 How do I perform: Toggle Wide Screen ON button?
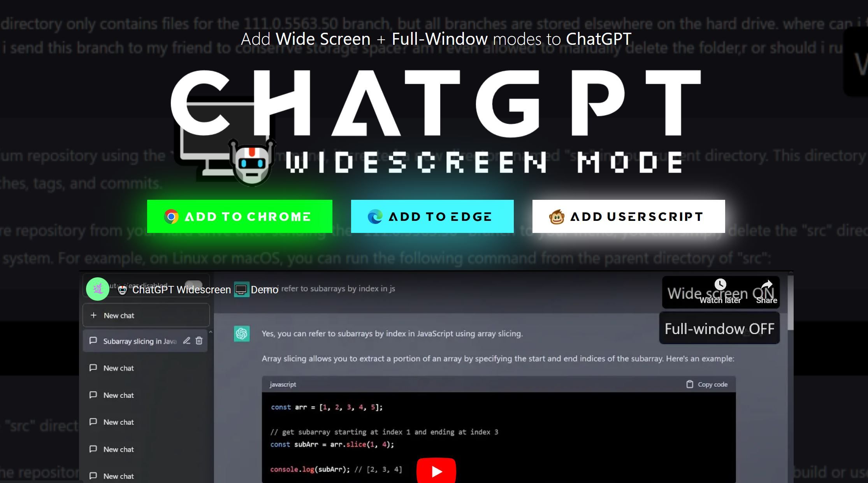[719, 293]
